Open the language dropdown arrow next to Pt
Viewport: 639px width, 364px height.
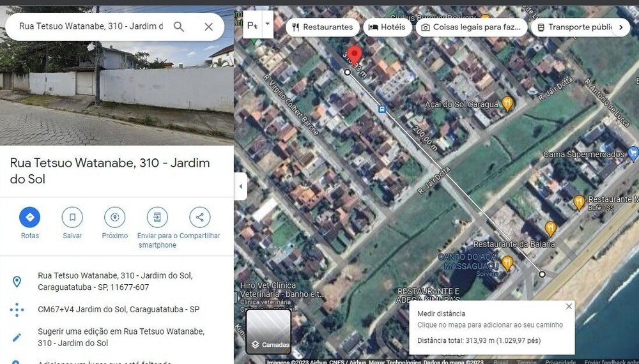pos(267,24)
